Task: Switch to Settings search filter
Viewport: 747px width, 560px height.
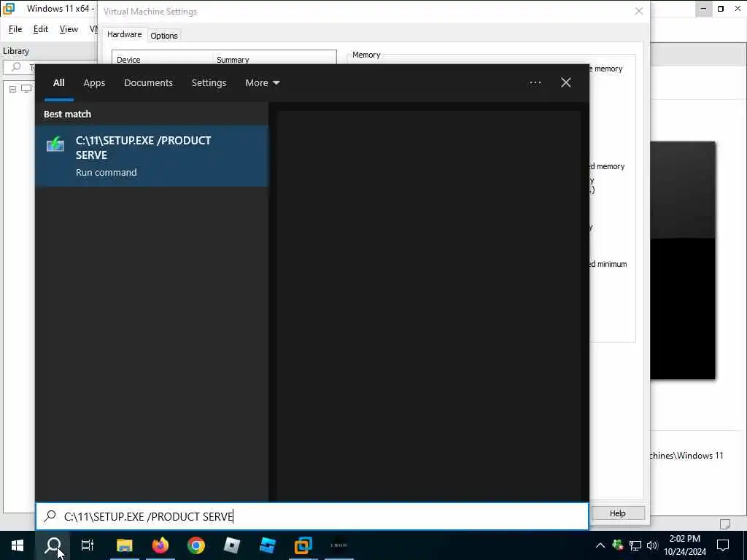Action: (x=209, y=83)
